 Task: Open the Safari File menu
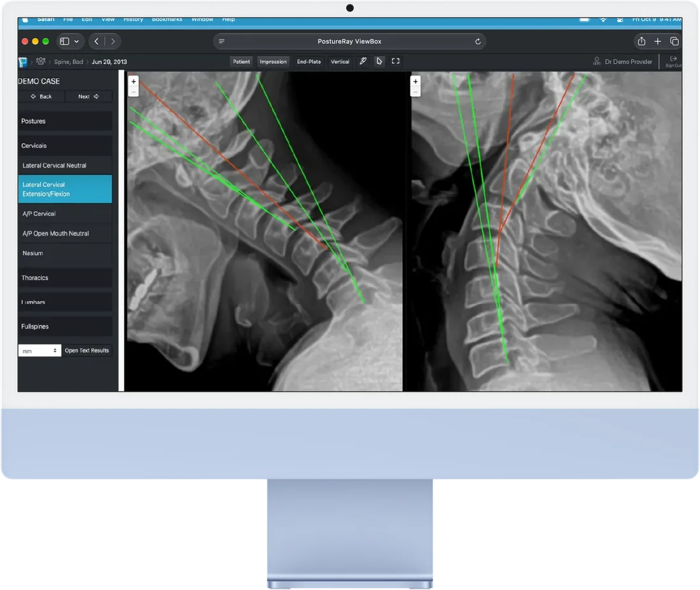coord(68,20)
